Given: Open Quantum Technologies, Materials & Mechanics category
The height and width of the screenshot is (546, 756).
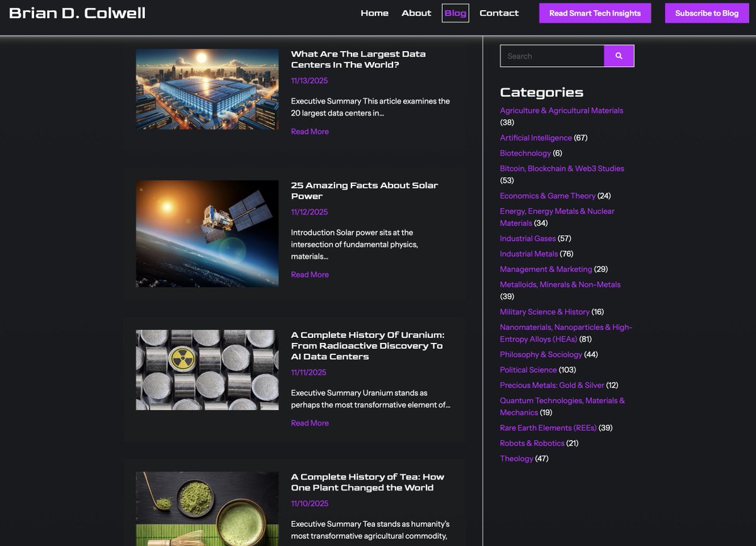Looking at the screenshot, I should click(x=563, y=406).
